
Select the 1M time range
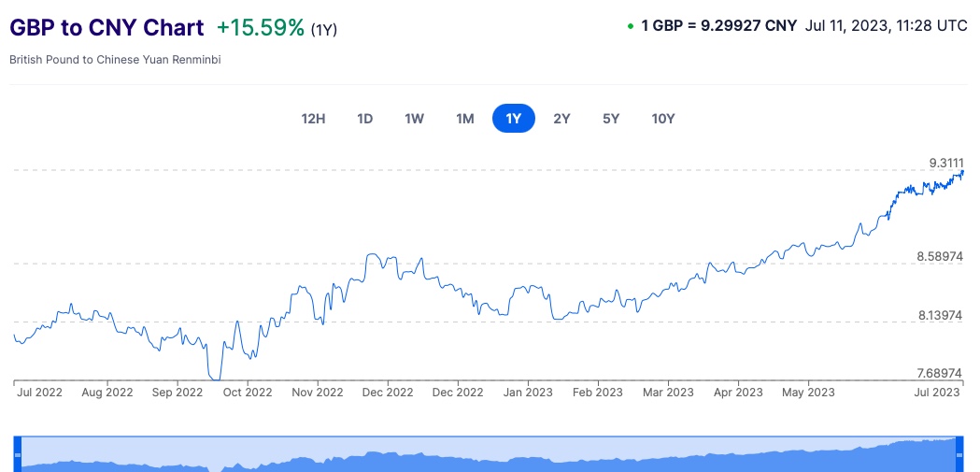tap(465, 119)
